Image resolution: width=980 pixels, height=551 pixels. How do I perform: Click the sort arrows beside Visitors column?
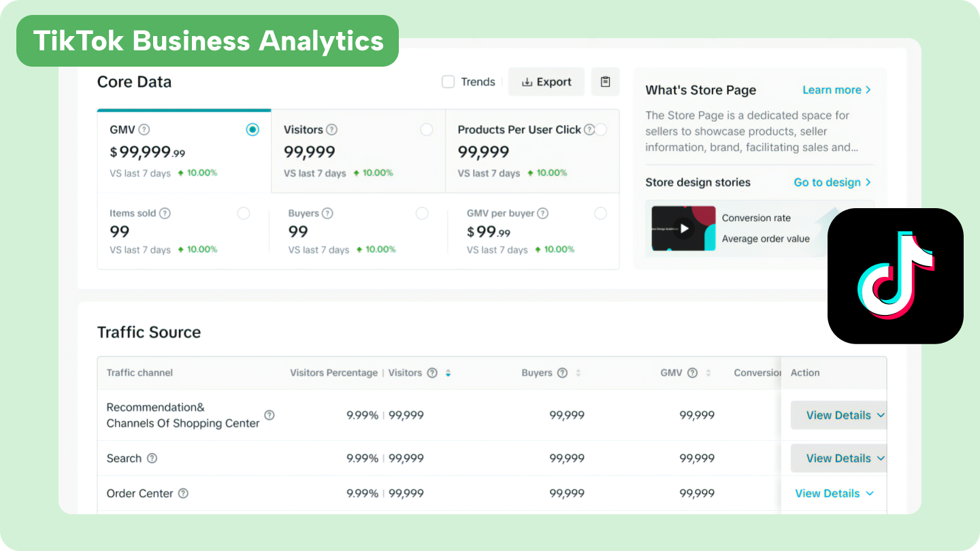point(448,373)
